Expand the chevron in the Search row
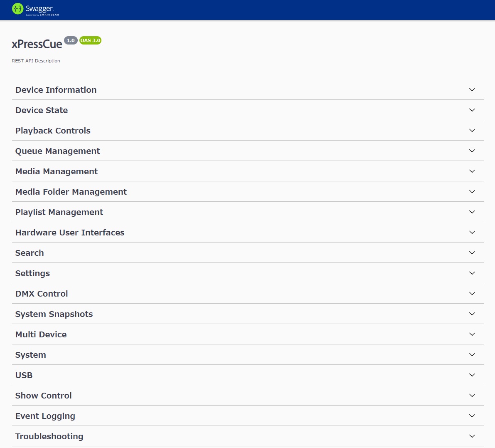 (x=472, y=253)
